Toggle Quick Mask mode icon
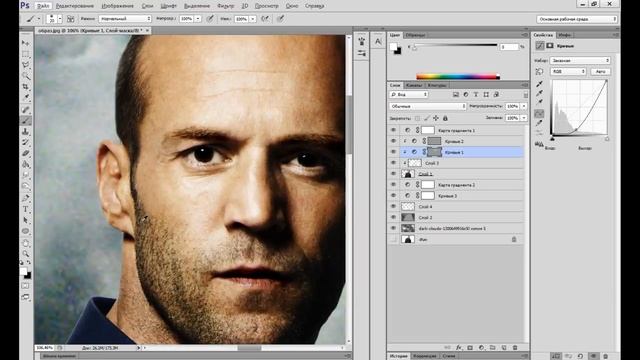 coord(25,286)
